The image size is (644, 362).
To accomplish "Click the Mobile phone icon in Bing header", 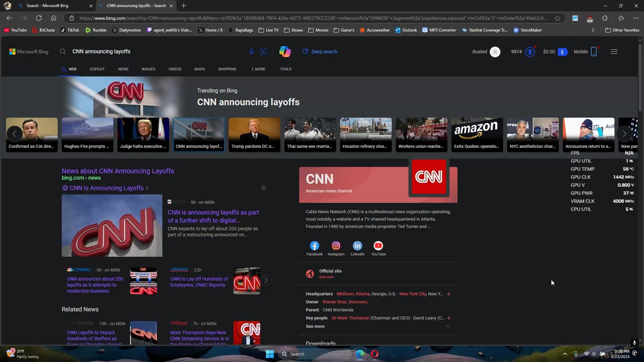I will tap(594, 51).
